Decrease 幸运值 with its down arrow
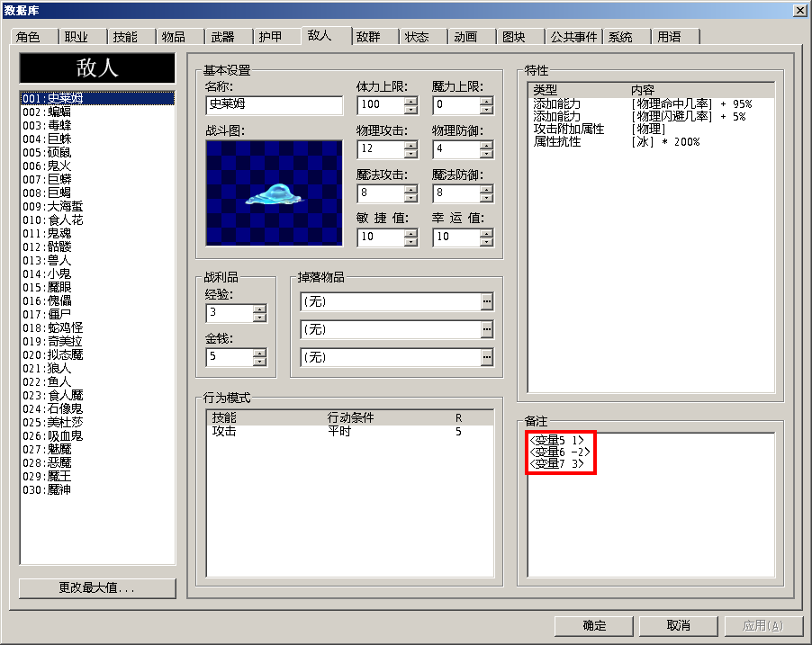 487,242
